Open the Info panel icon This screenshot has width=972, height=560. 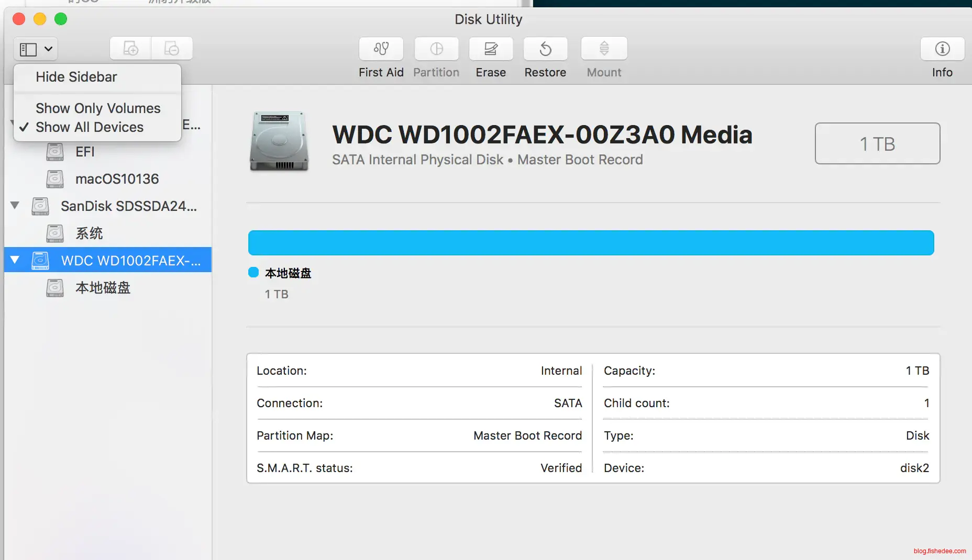coord(942,49)
